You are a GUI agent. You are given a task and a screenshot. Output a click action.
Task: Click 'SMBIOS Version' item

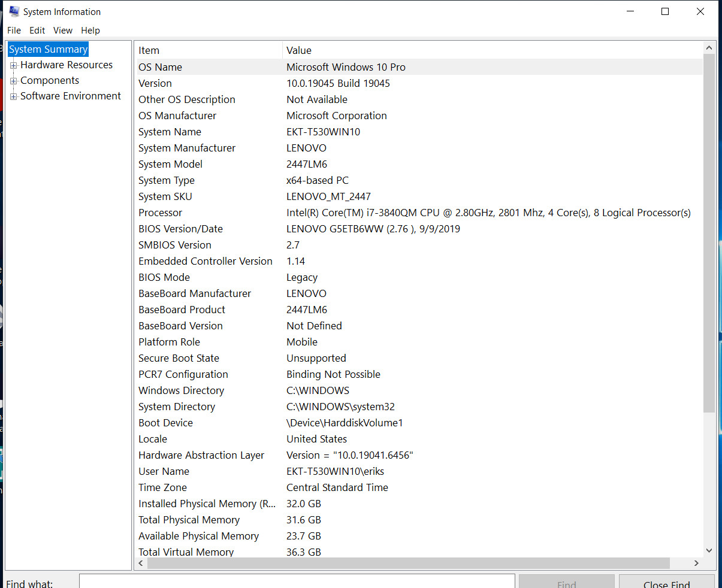coord(175,245)
